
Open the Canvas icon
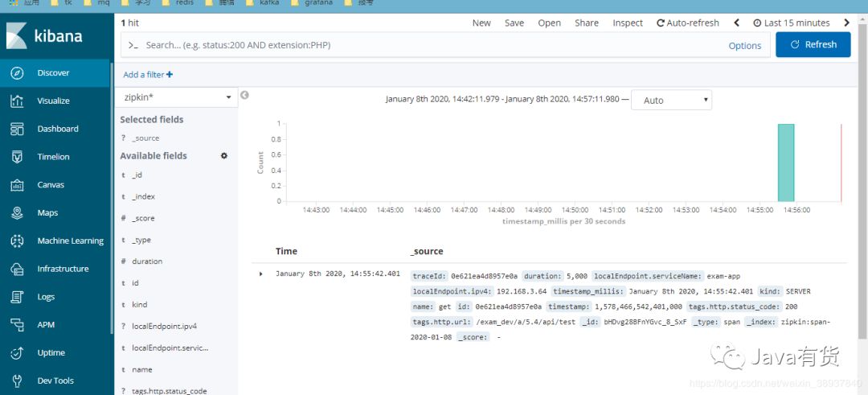(x=17, y=185)
